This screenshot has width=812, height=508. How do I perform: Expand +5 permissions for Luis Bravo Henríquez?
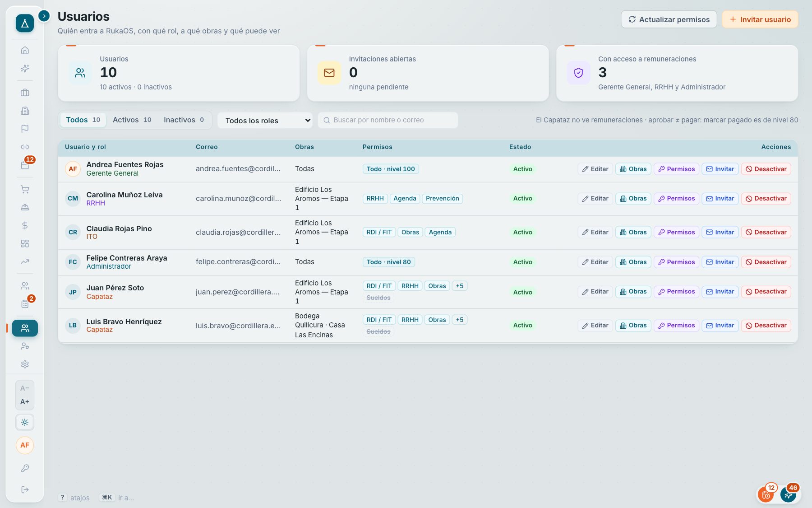(460, 320)
